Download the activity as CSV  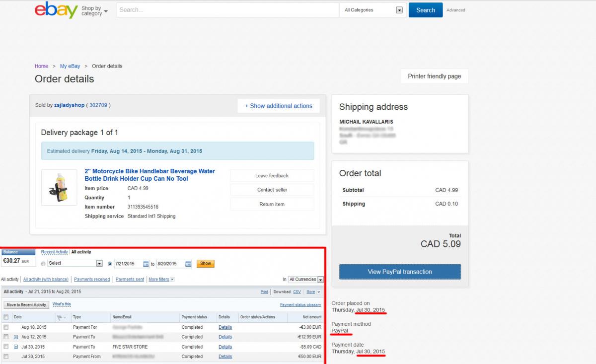point(297,292)
